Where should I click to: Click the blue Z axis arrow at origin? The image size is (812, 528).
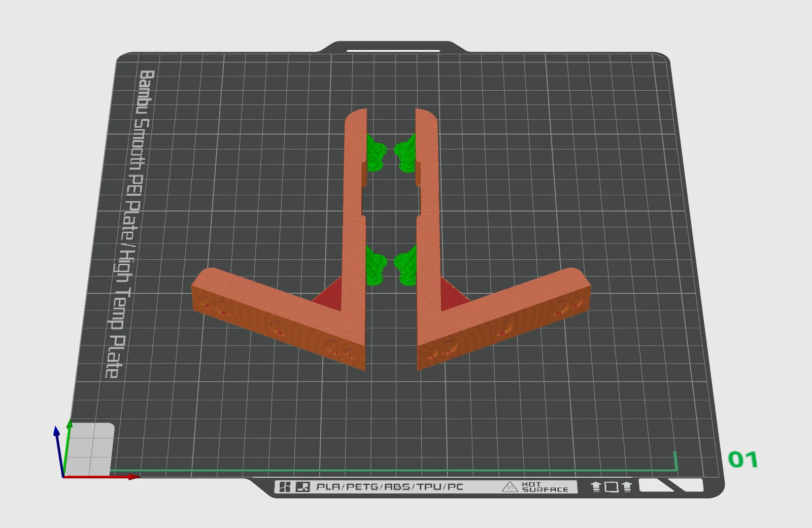coord(59,451)
